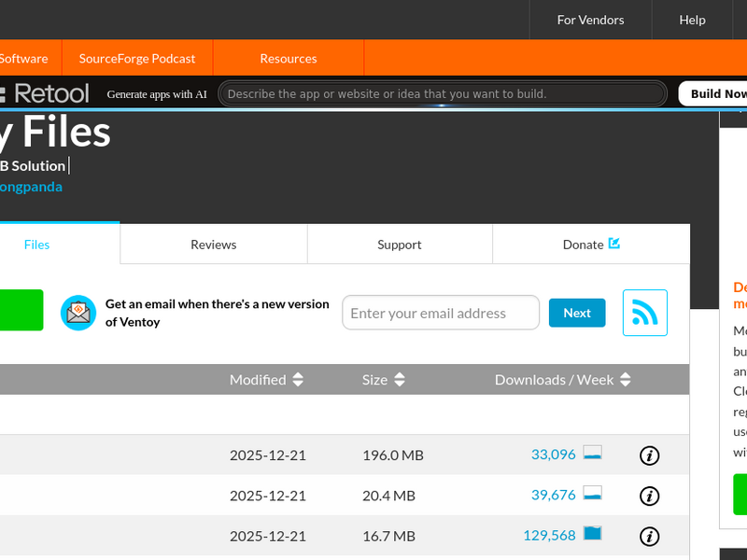This screenshot has height=560, width=747.
Task: Click the green download button
Action: [x=21, y=310]
